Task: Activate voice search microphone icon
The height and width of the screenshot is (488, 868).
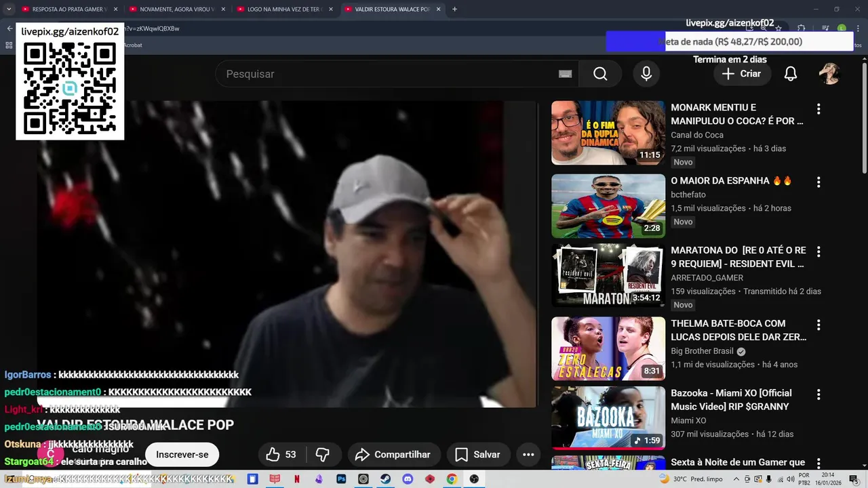Action: click(646, 74)
